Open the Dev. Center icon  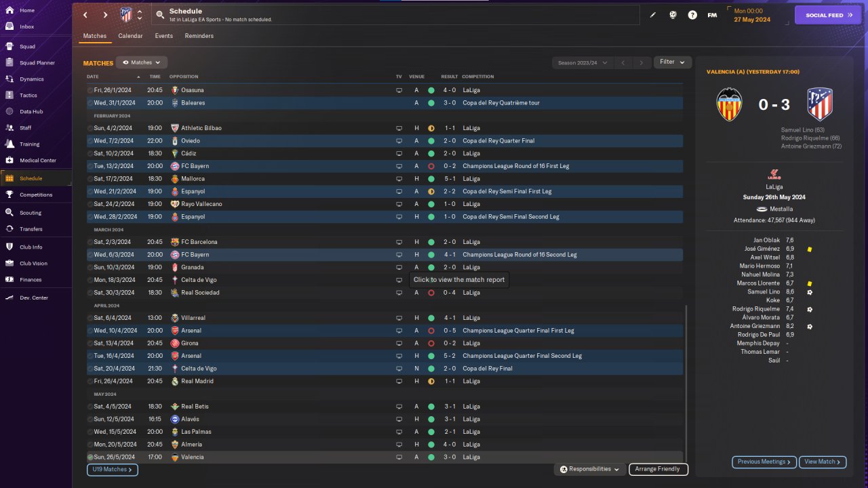[x=9, y=298]
